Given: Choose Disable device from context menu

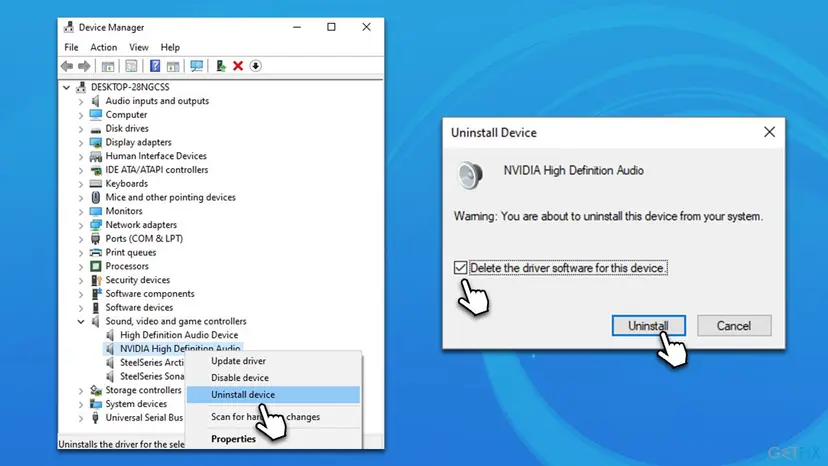Looking at the screenshot, I should click(274, 378).
